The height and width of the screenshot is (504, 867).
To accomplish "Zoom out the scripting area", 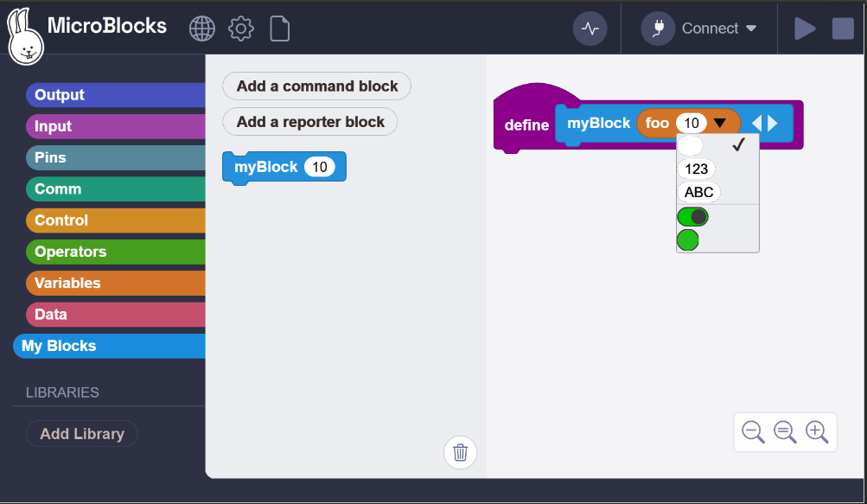I will point(753,431).
